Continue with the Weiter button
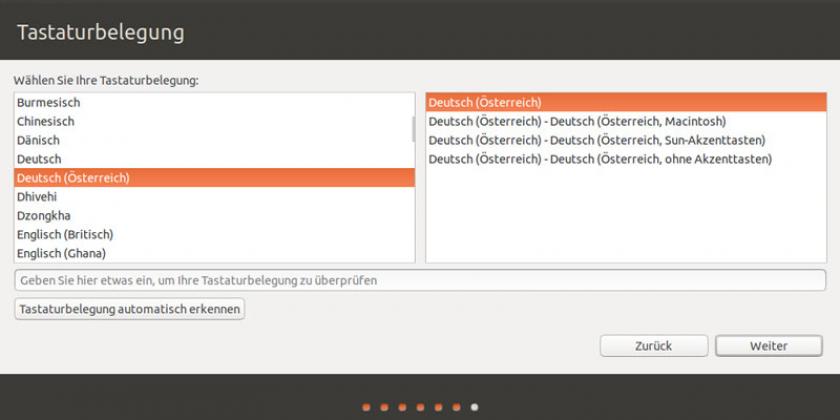This screenshot has height=420, width=840. coord(769,346)
